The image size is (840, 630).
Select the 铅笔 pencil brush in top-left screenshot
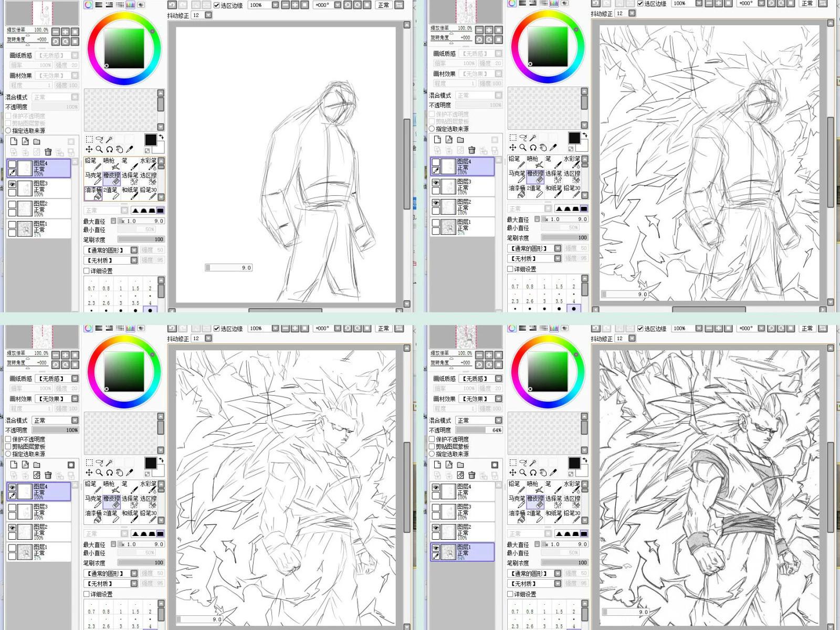pyautogui.click(x=92, y=164)
